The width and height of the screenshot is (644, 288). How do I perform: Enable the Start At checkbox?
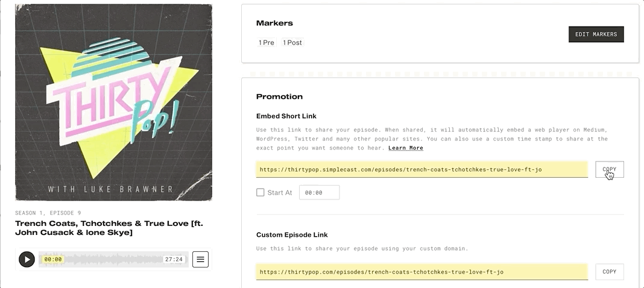260,192
